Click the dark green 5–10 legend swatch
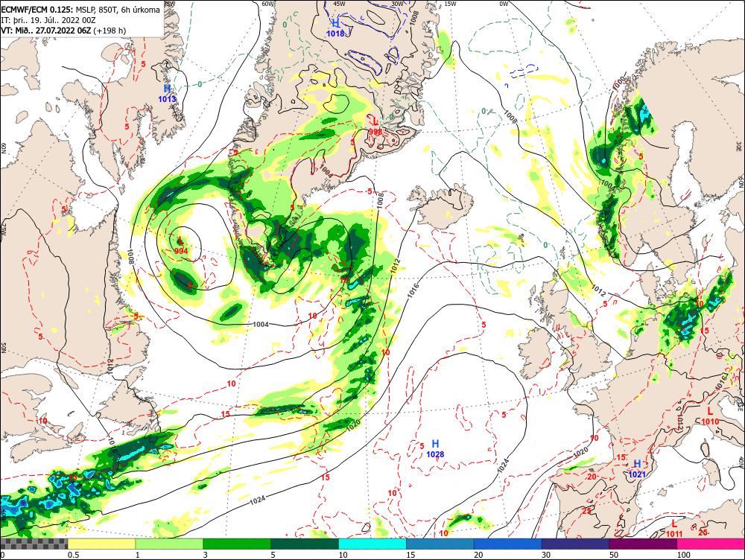 [305, 544]
